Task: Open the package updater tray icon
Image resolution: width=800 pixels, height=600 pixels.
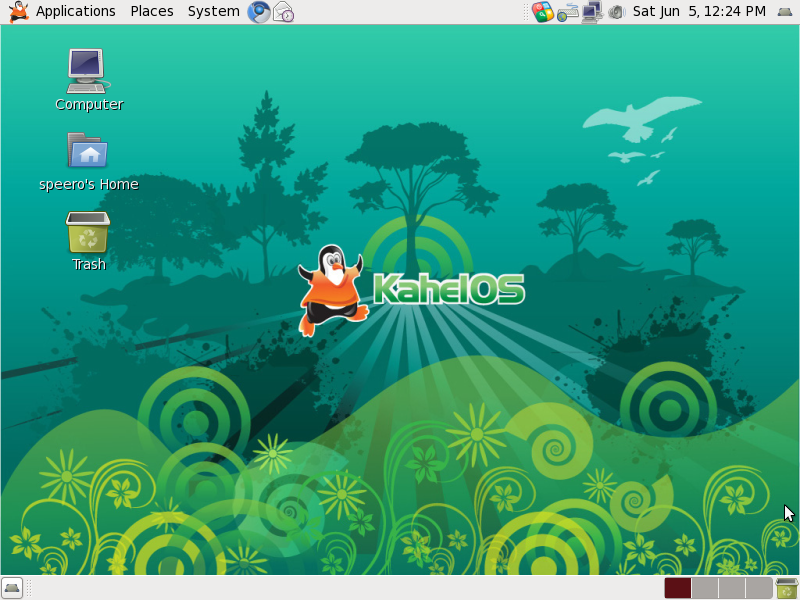Action: (542, 11)
